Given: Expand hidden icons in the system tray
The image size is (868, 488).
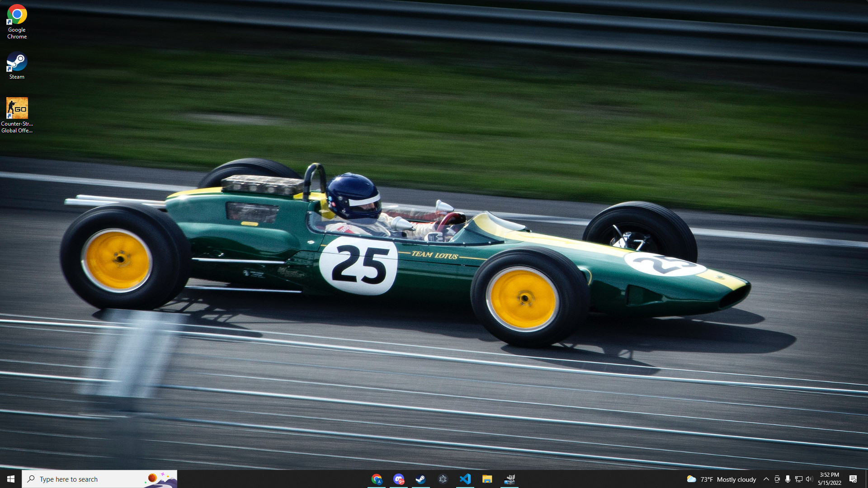Looking at the screenshot, I should point(766,479).
